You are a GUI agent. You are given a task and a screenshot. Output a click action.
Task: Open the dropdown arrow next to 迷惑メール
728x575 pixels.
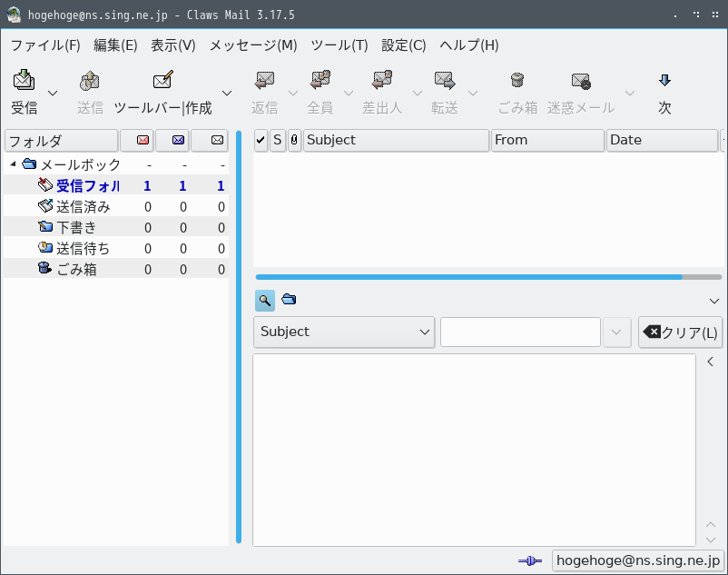click(630, 94)
